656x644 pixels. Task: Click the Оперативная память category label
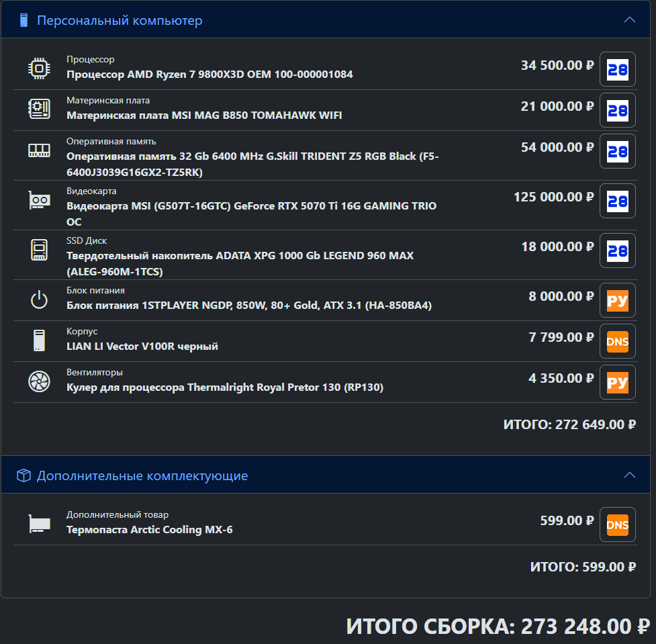[x=111, y=142]
